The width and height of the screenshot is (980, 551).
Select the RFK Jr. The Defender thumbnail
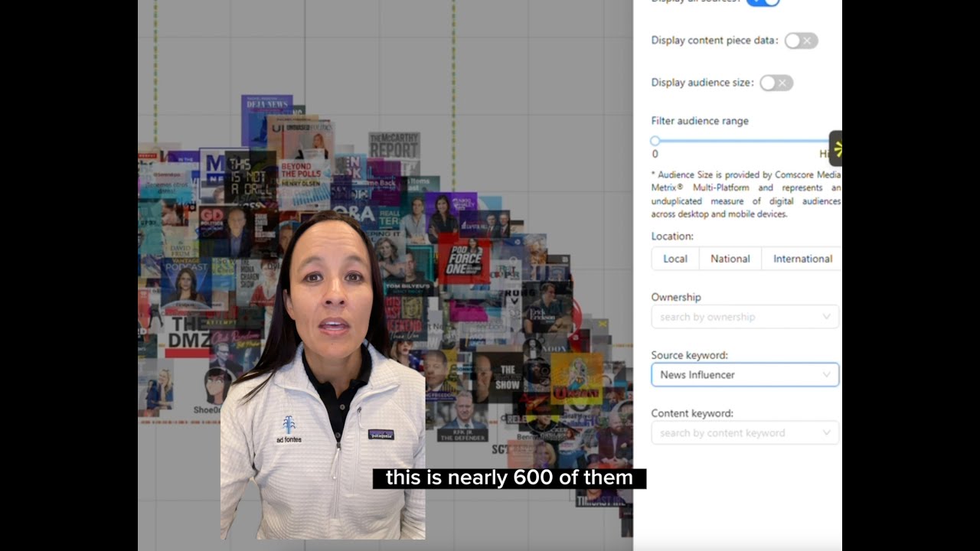tap(462, 416)
